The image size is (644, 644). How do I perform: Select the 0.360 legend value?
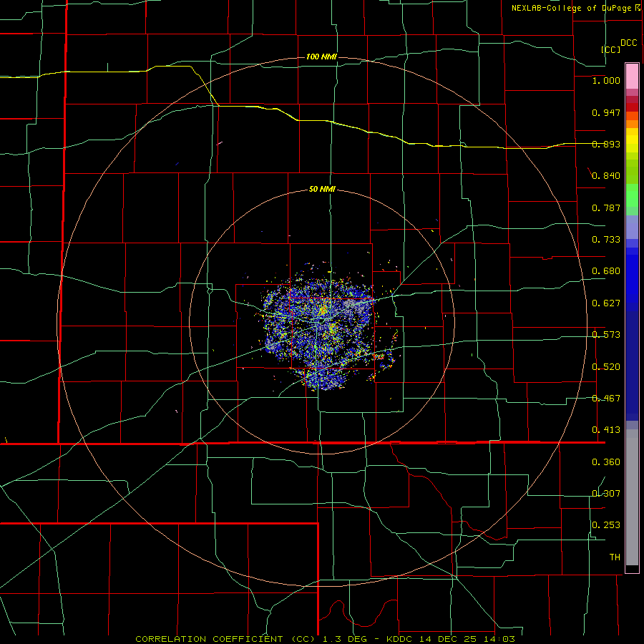point(606,462)
